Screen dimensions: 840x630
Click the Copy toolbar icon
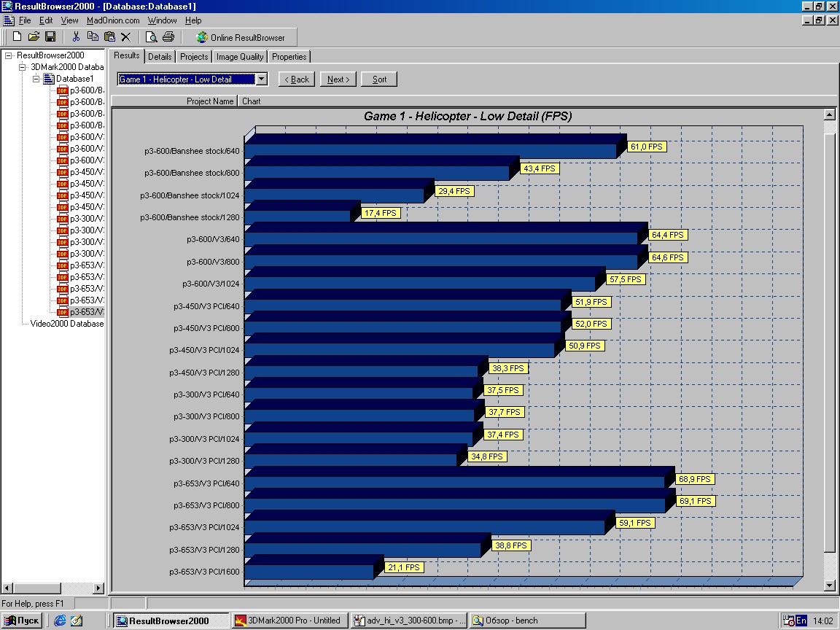pyautogui.click(x=93, y=37)
